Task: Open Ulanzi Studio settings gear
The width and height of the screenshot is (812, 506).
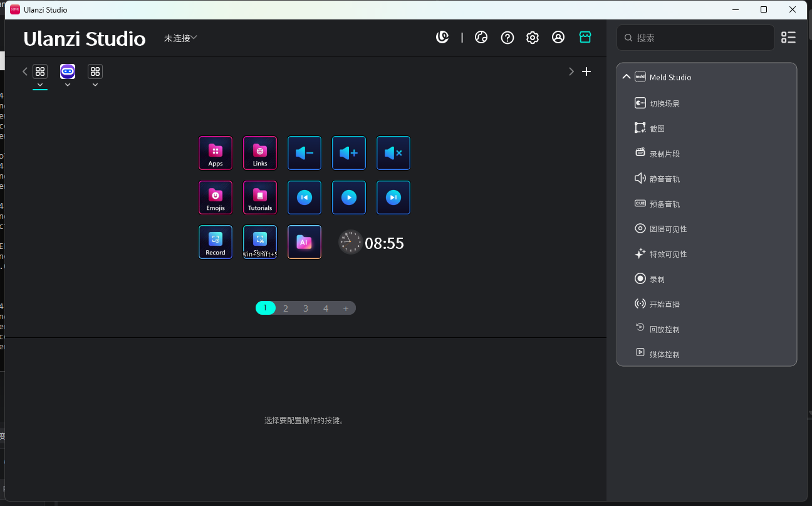Action: point(532,37)
